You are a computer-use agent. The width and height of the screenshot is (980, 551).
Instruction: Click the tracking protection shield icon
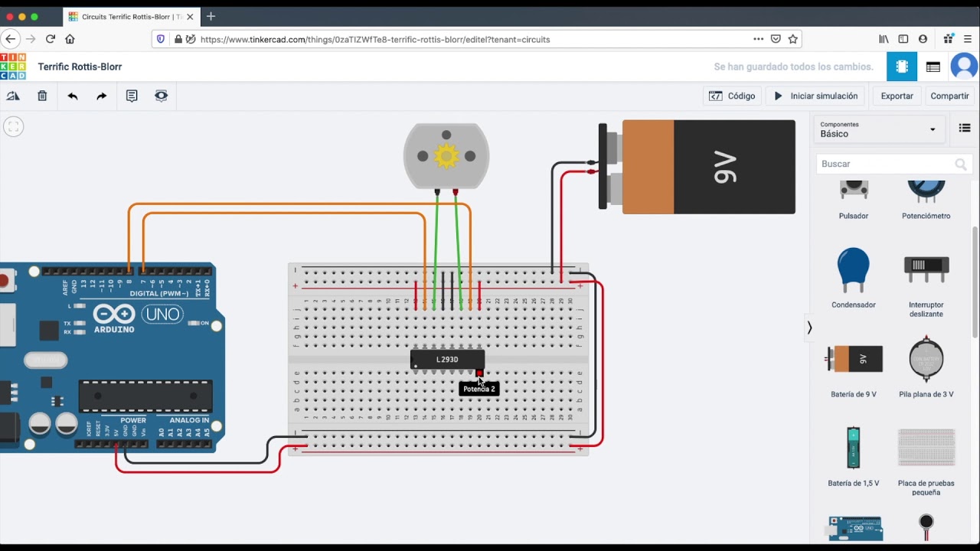160,39
